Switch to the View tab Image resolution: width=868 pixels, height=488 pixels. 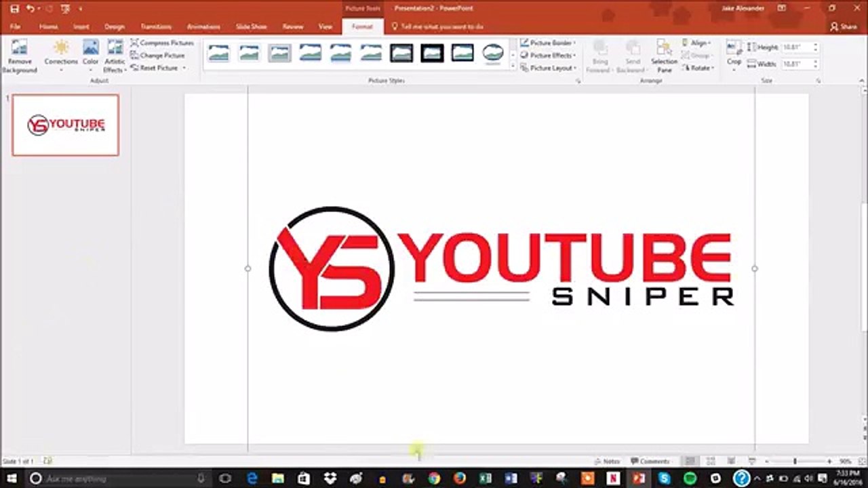click(x=325, y=26)
